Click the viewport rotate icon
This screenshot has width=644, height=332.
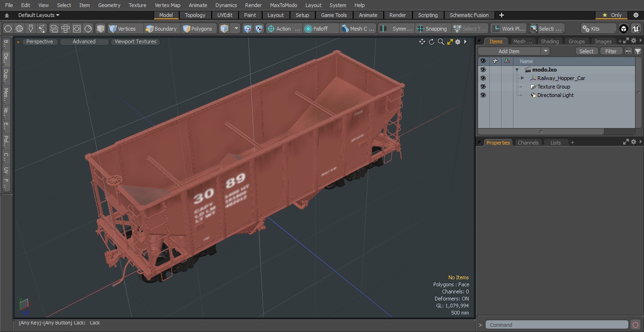pyautogui.click(x=431, y=42)
